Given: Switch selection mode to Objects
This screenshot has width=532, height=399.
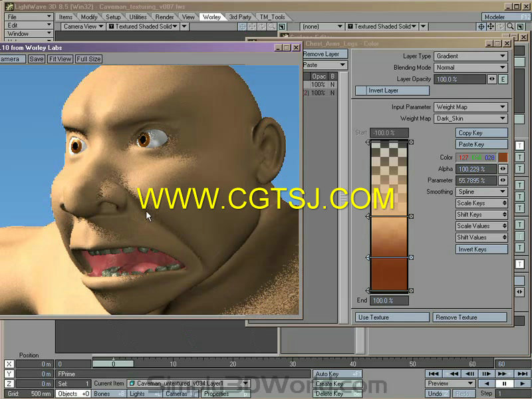Looking at the screenshot, I should [73, 394].
